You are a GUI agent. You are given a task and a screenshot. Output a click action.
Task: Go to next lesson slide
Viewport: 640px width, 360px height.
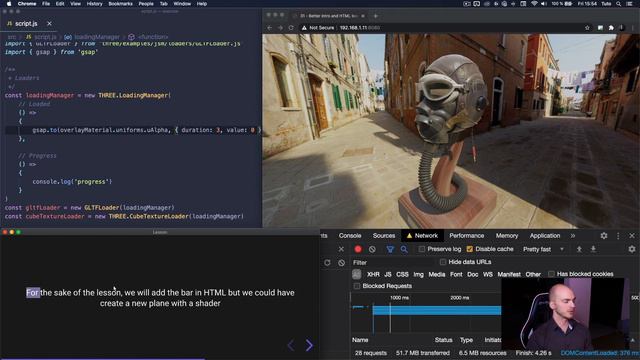click(x=309, y=345)
